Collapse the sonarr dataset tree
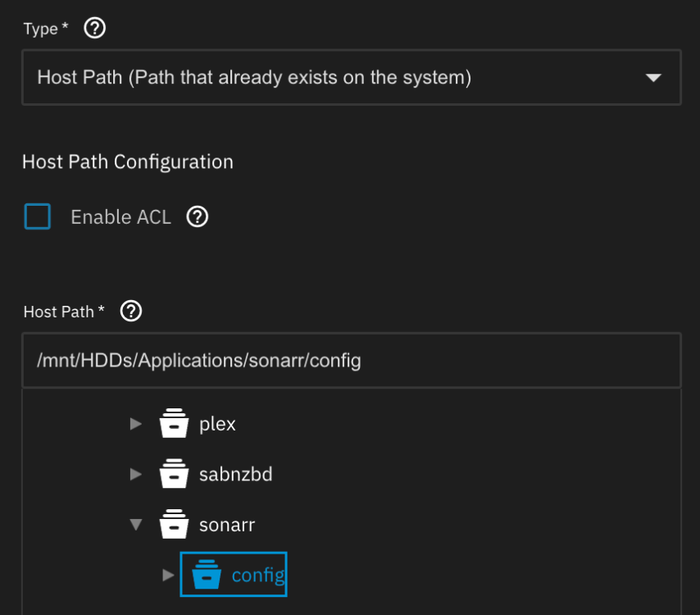 coord(135,524)
